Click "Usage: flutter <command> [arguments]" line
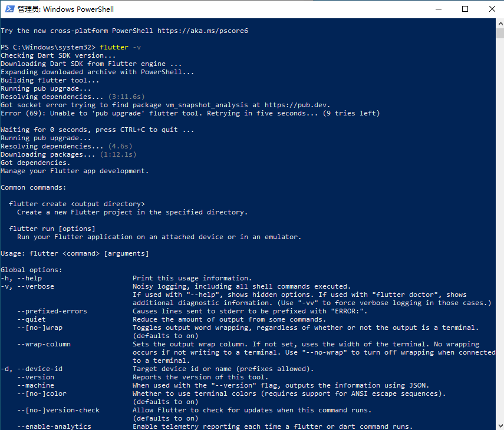 point(75,253)
